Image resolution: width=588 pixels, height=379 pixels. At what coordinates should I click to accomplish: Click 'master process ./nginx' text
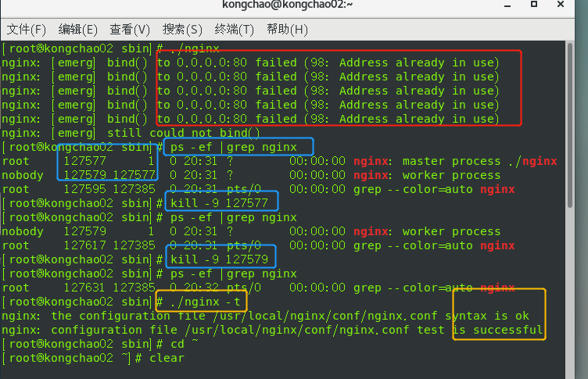[x=479, y=161]
